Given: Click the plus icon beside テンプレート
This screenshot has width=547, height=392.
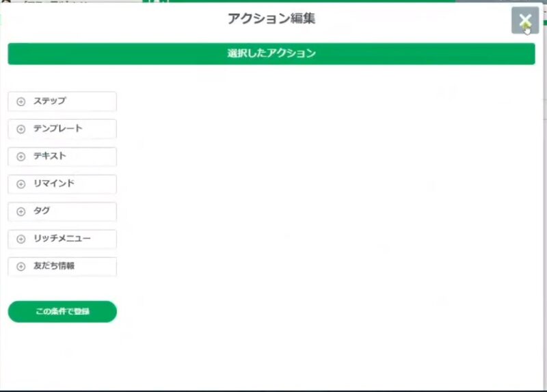Looking at the screenshot, I should pos(21,129).
